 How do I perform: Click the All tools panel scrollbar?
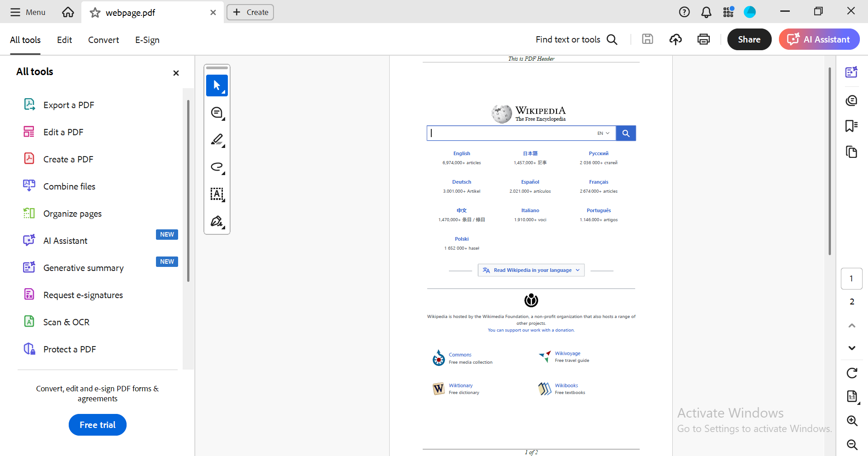click(188, 190)
